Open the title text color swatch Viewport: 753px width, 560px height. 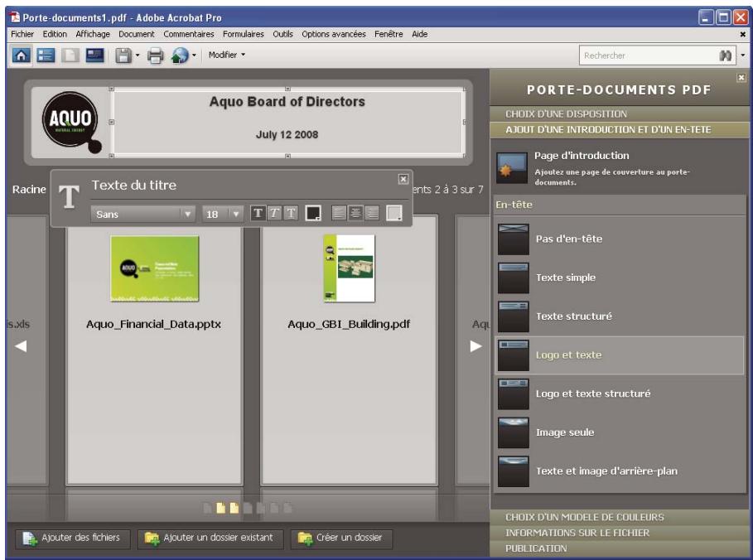[x=313, y=212]
